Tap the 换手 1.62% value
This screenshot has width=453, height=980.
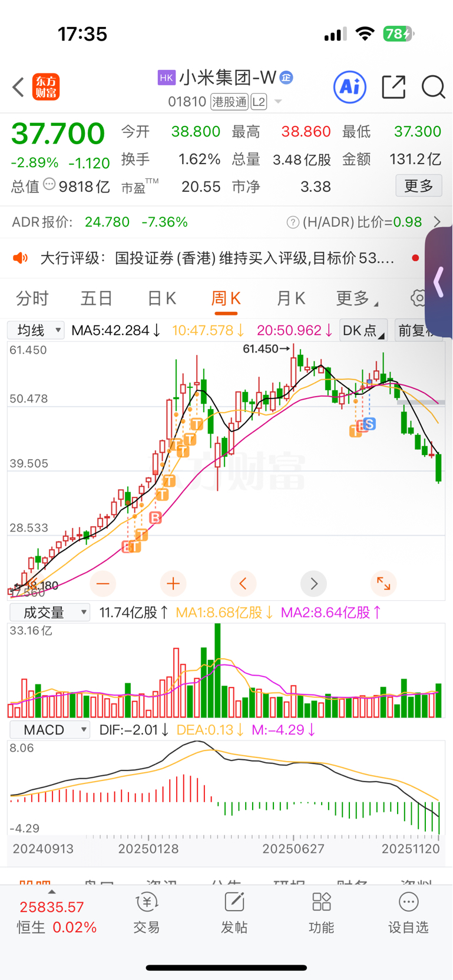(199, 160)
